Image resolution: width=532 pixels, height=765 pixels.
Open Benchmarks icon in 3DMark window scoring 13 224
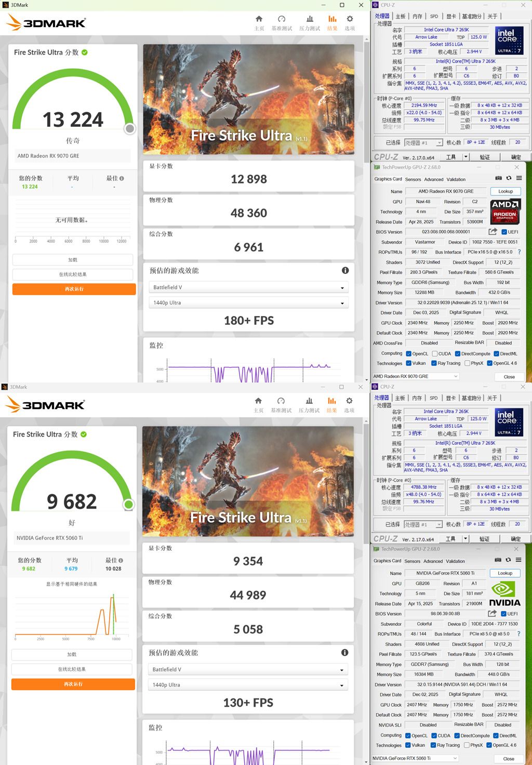point(282,19)
